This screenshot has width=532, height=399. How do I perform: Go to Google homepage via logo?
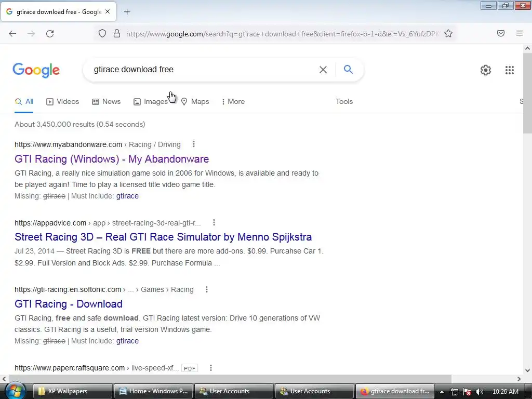point(36,70)
